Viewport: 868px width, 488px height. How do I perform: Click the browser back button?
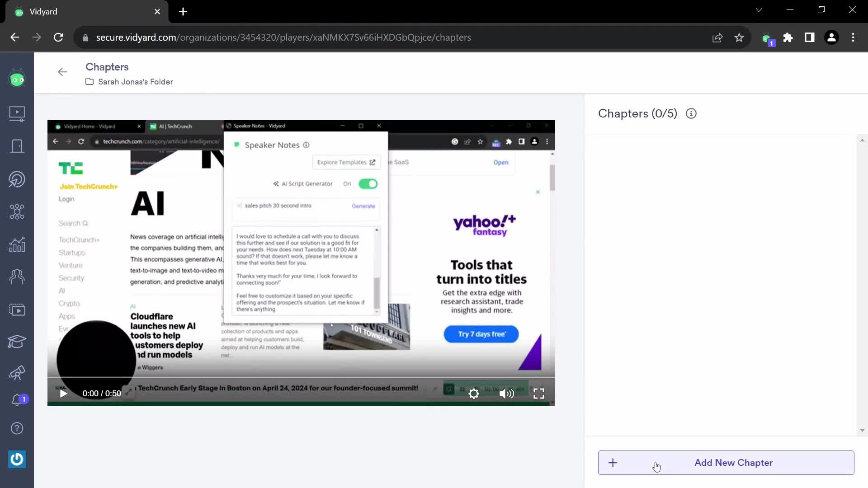coord(15,38)
